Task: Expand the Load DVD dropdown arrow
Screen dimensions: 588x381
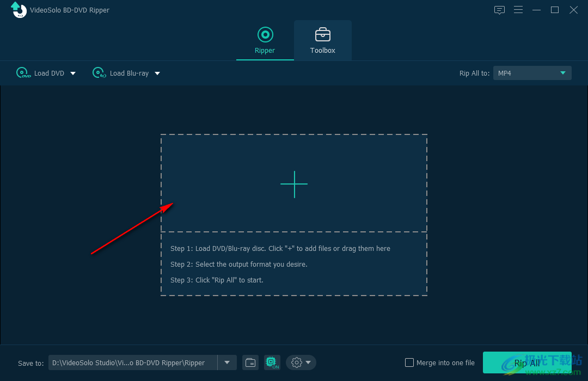Action: pyautogui.click(x=73, y=73)
